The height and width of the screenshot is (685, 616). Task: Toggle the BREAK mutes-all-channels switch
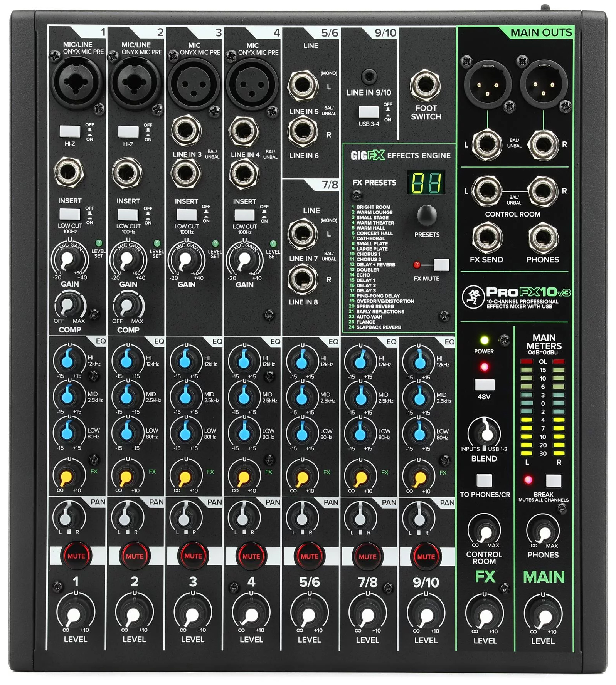[554, 480]
